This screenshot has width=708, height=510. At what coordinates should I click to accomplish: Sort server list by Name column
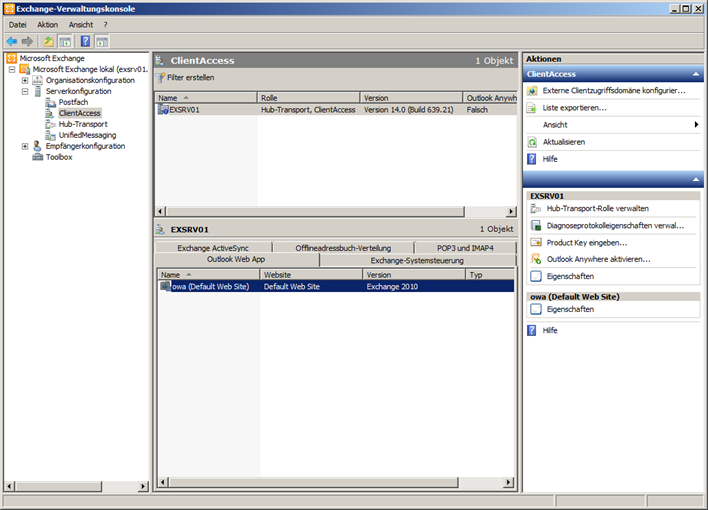pos(206,98)
